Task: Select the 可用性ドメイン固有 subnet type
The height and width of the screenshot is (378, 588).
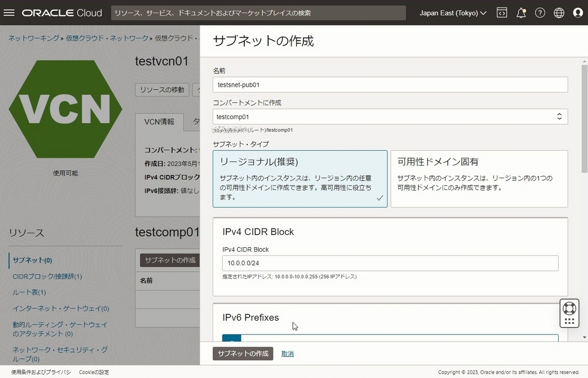Action: pyautogui.click(x=479, y=179)
